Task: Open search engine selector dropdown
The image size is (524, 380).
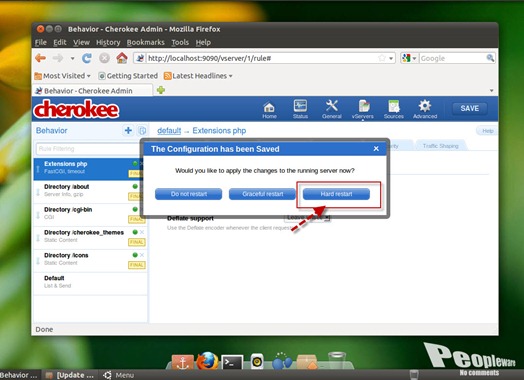Action: point(409,58)
